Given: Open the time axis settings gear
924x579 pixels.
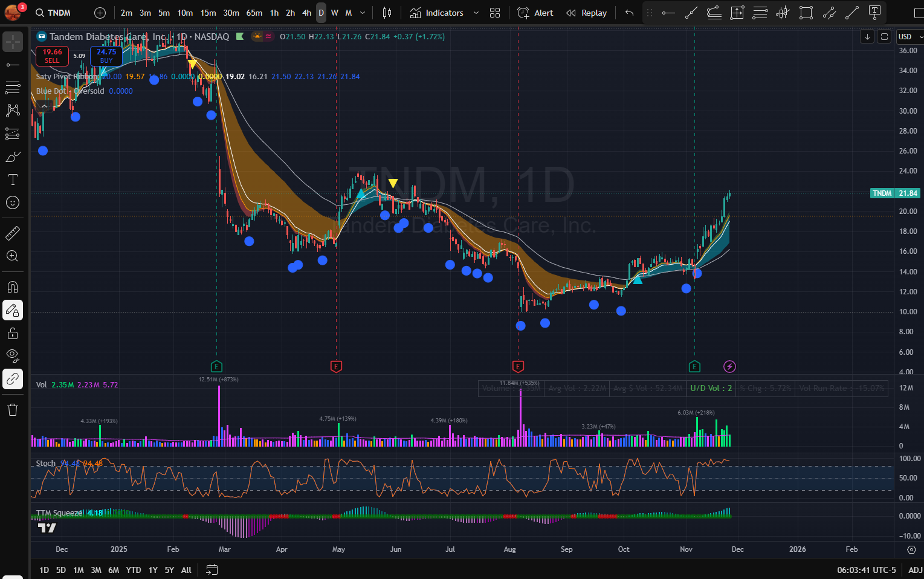Looking at the screenshot, I should [911, 549].
